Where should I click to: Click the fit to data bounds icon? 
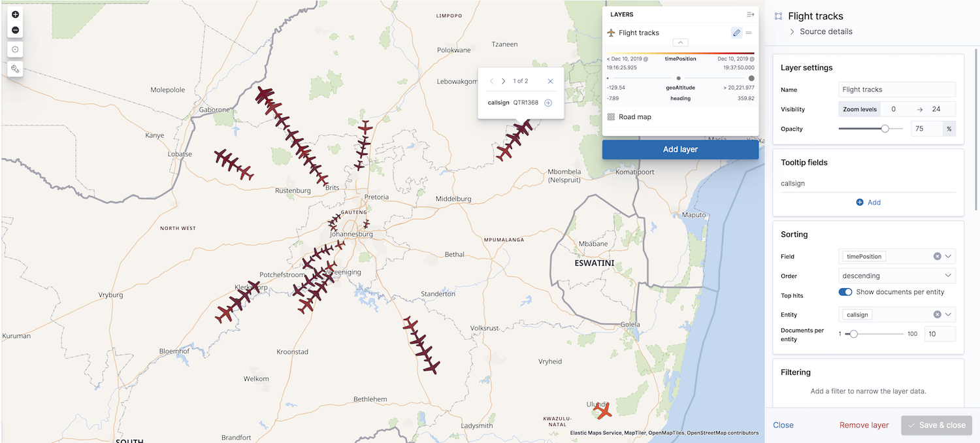click(x=16, y=50)
